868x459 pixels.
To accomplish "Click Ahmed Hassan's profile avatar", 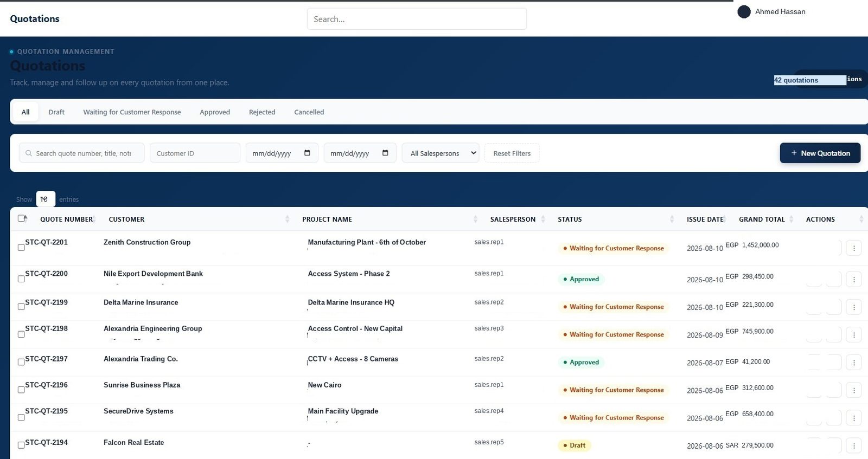I will point(744,11).
